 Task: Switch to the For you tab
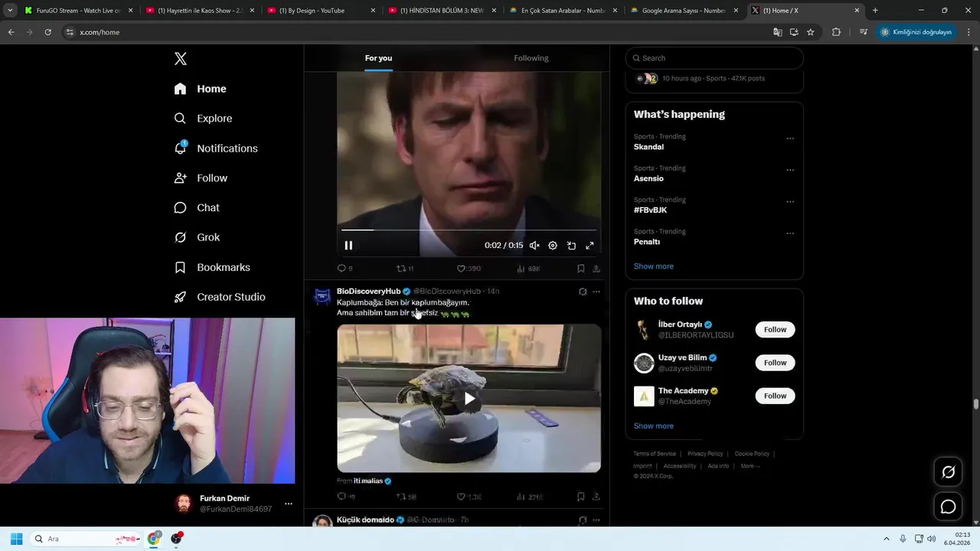coord(378,58)
